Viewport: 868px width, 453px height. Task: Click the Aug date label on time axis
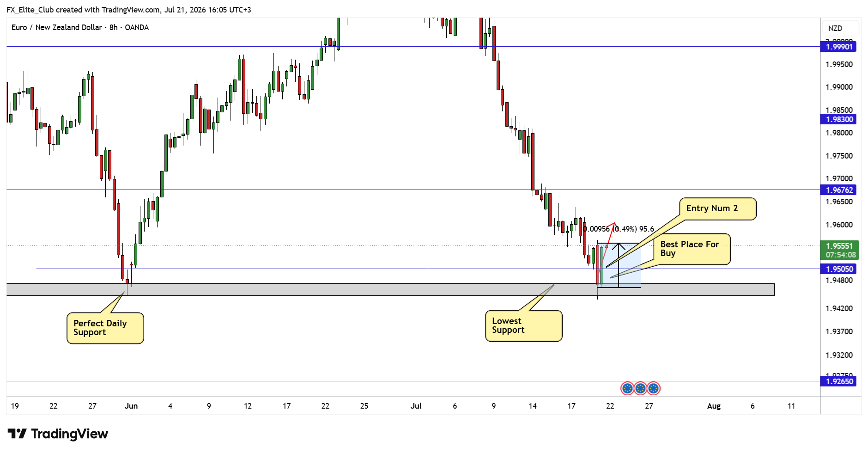click(714, 406)
